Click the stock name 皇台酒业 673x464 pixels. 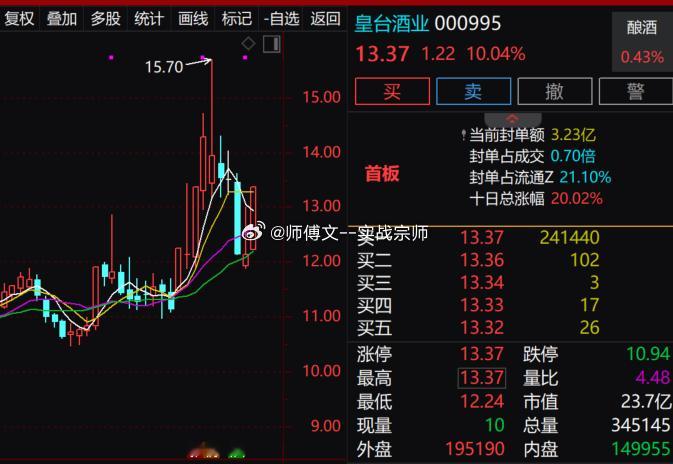pyautogui.click(x=391, y=24)
